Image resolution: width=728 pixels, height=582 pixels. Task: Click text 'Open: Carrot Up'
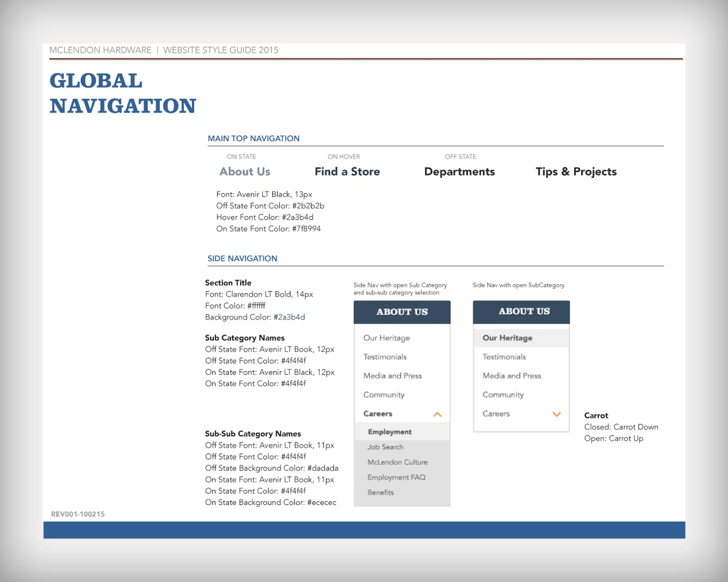point(614,439)
